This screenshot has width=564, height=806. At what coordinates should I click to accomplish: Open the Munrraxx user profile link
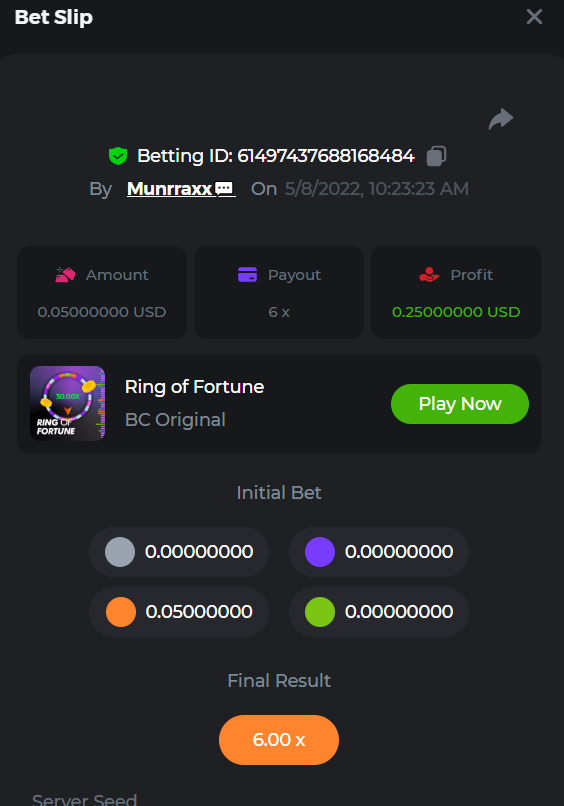tap(170, 189)
